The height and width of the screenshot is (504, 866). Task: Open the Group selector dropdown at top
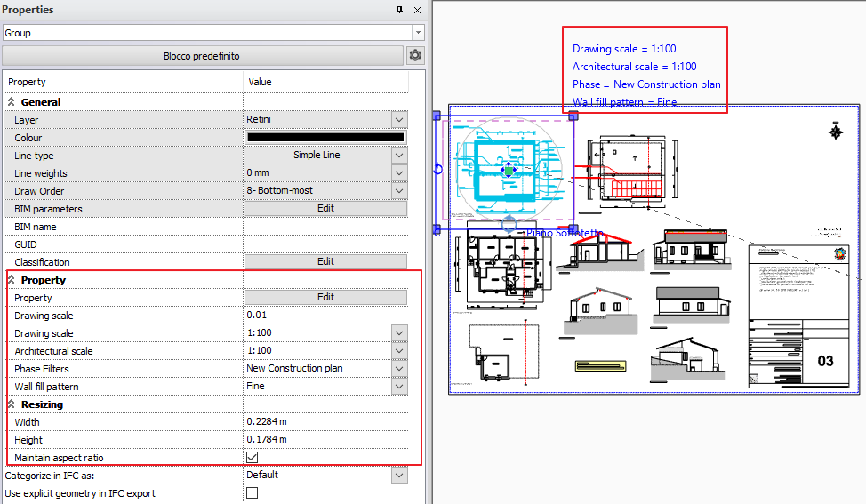418,33
